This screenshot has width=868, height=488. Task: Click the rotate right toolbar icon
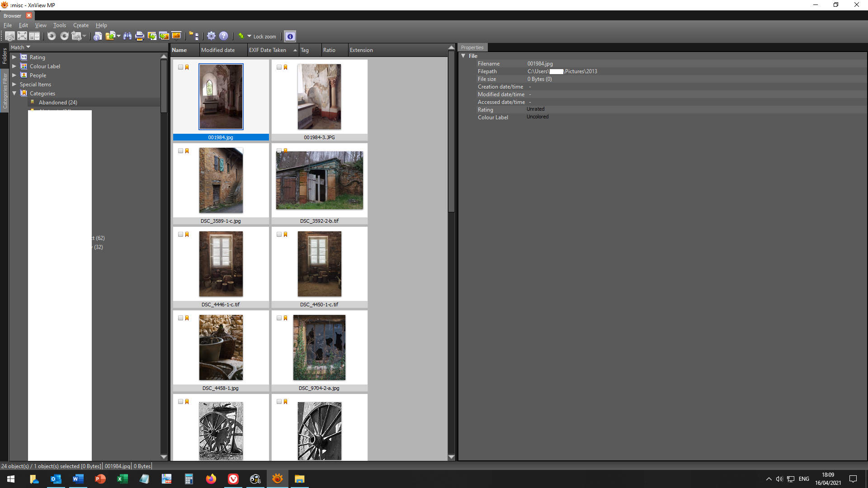(x=64, y=36)
